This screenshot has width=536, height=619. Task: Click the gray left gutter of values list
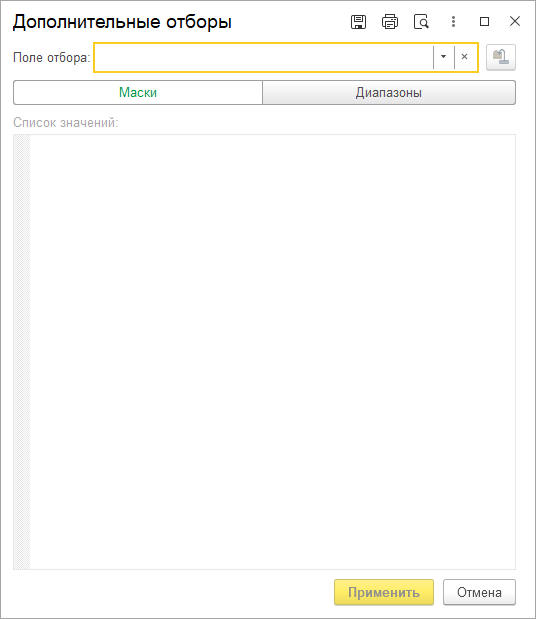pos(22,352)
